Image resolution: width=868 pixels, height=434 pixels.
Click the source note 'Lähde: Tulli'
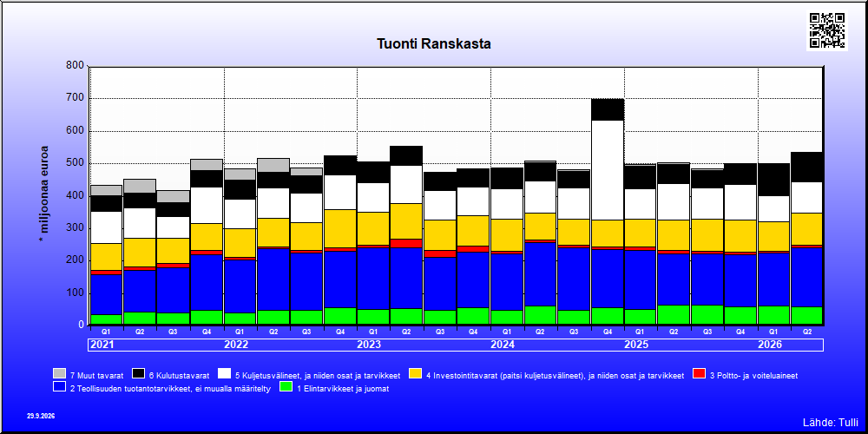pyautogui.click(x=830, y=423)
